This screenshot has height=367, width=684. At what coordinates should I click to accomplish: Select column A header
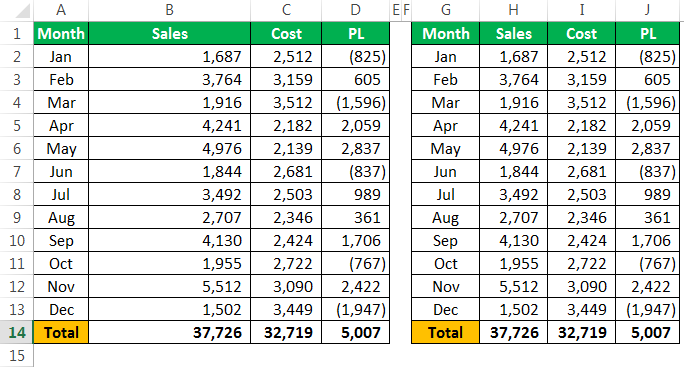pyautogui.click(x=61, y=10)
